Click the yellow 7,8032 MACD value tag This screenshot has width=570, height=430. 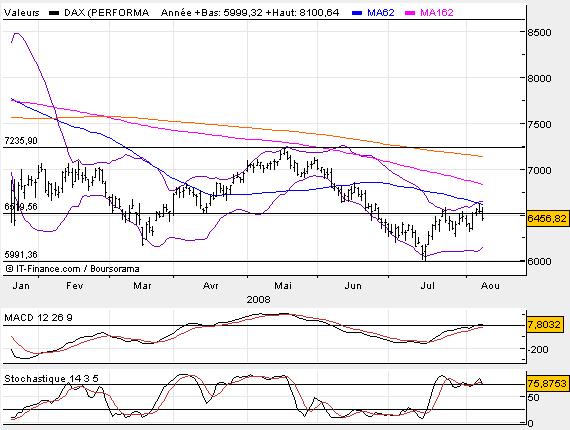(544, 324)
